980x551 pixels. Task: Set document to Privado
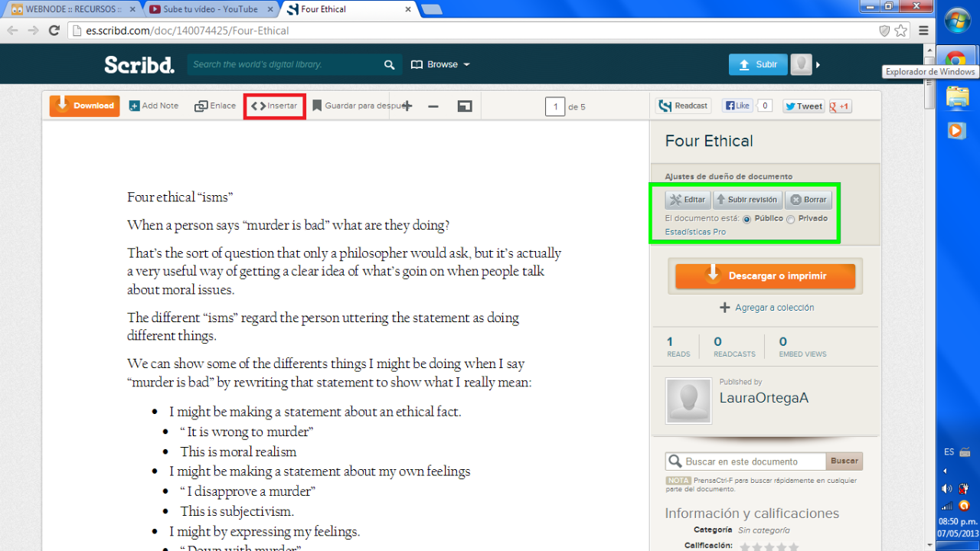point(791,219)
